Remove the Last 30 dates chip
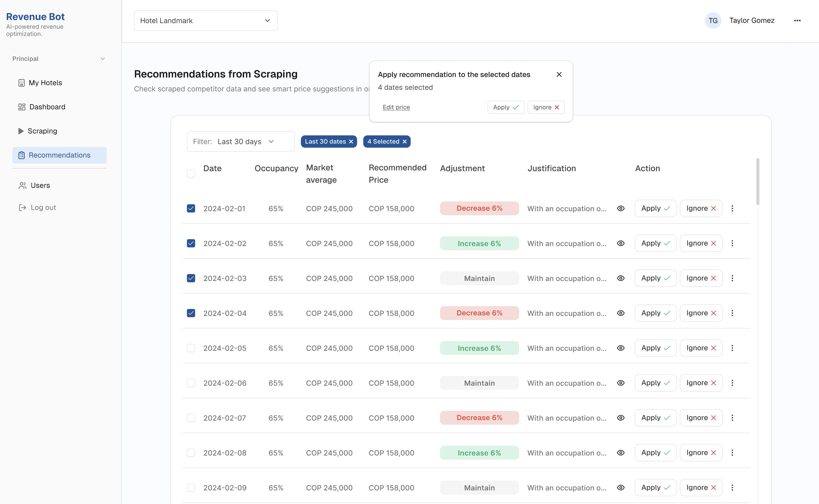Image resolution: width=819 pixels, height=504 pixels. point(351,142)
